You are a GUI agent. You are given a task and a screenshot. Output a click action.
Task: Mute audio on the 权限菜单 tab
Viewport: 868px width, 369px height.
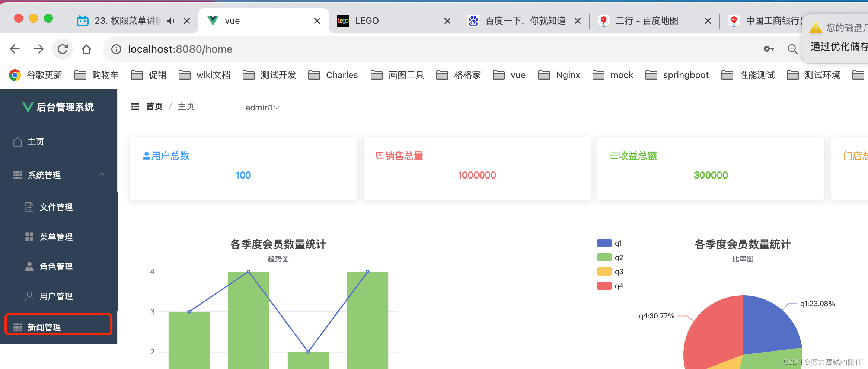click(170, 21)
